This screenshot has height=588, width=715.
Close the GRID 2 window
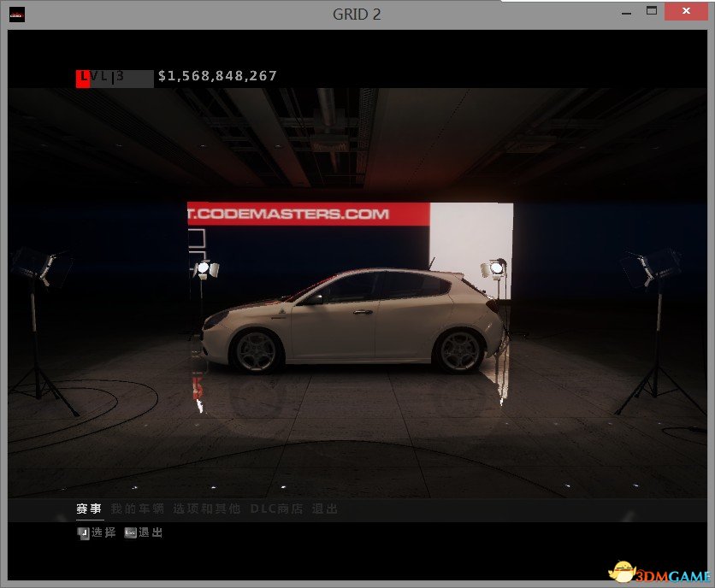click(x=686, y=11)
